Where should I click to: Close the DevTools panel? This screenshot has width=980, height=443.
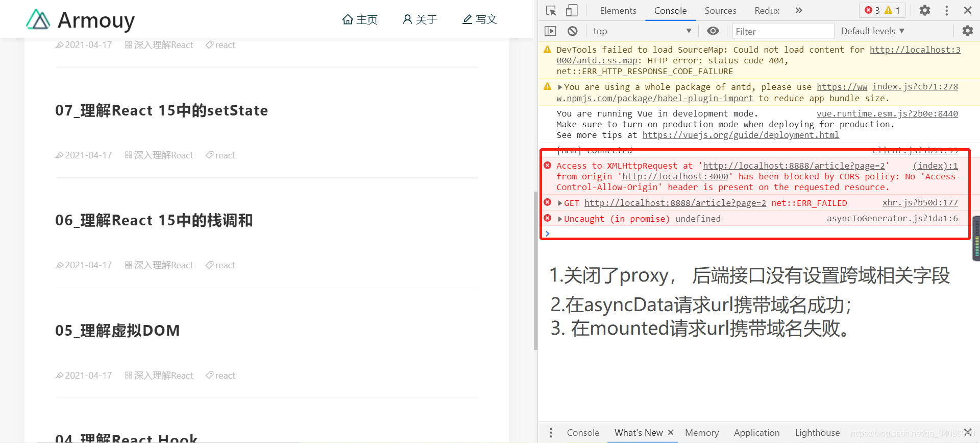coord(967,10)
